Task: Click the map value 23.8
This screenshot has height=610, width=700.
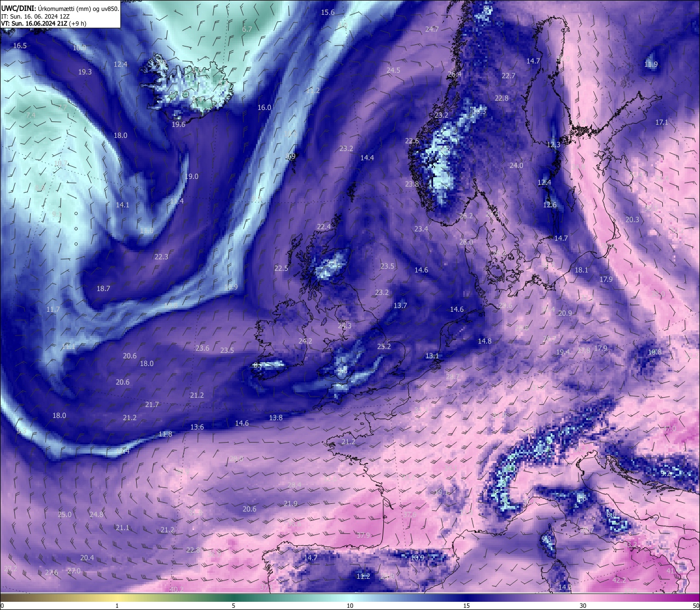Action: point(412,184)
